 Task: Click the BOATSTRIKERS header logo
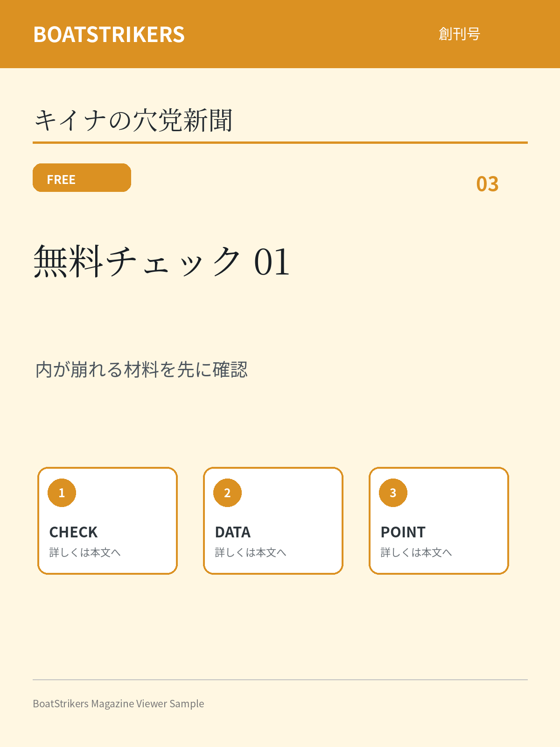pos(109,35)
